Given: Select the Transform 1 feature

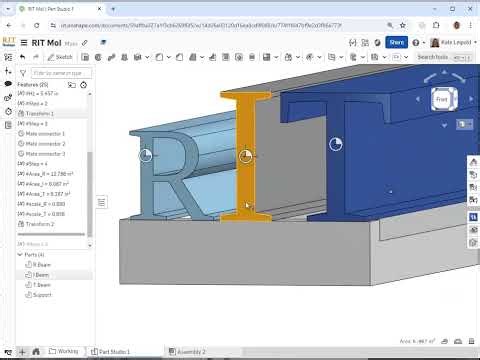Looking at the screenshot, I should tap(52, 114).
